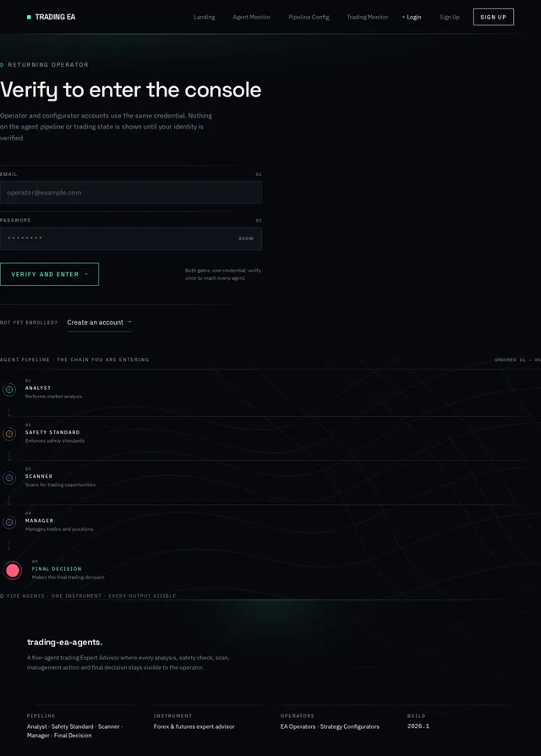
Task: Select the SCANNER pipeline label
Action: click(x=39, y=476)
